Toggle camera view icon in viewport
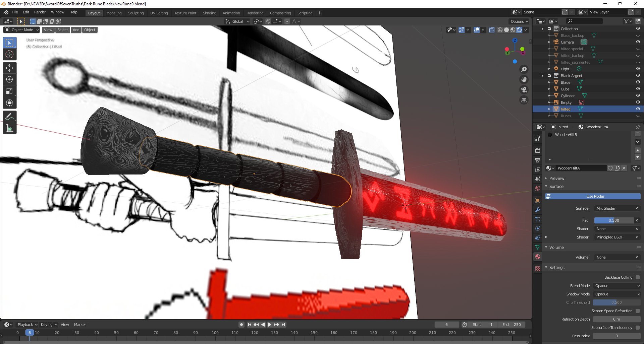644x344 pixels. [524, 90]
